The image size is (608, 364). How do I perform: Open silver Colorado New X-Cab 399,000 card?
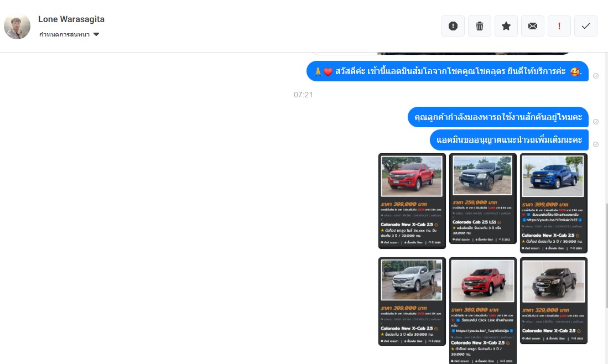tap(412, 301)
